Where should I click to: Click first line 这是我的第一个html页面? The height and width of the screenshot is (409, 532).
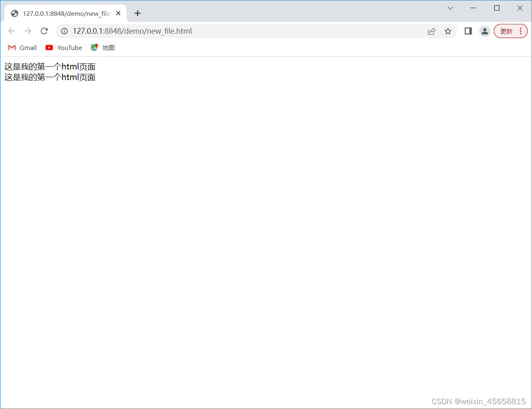(x=50, y=67)
